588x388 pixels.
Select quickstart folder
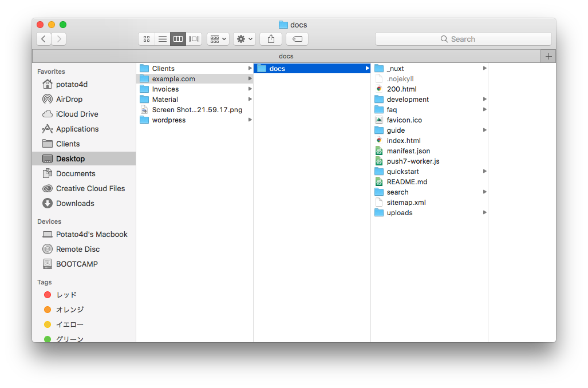pyautogui.click(x=429, y=172)
